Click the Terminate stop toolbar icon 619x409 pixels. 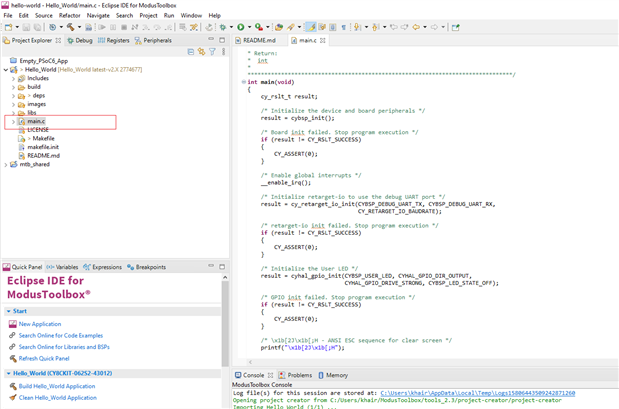124,27
